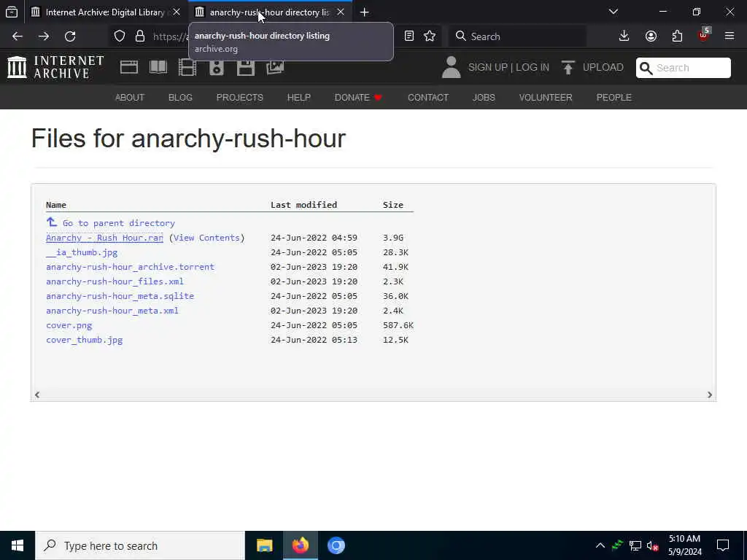
Task: Open the Windows Start menu
Action: (18, 545)
